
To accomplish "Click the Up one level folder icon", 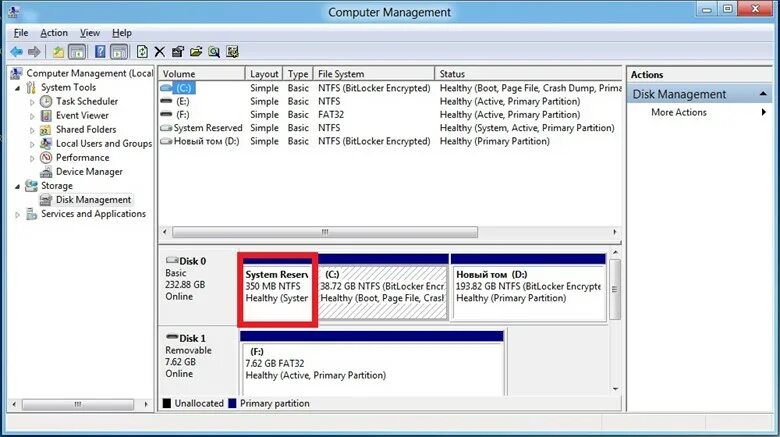I will click(58, 52).
